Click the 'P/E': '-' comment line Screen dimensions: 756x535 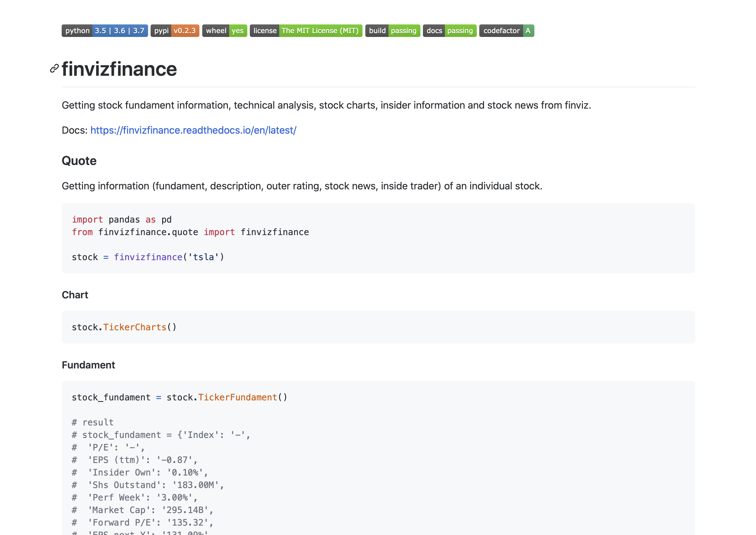pos(108,447)
